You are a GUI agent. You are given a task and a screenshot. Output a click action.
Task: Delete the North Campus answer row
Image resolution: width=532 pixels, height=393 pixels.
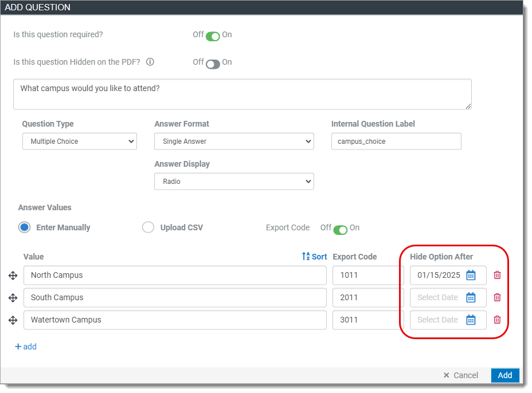pos(497,276)
